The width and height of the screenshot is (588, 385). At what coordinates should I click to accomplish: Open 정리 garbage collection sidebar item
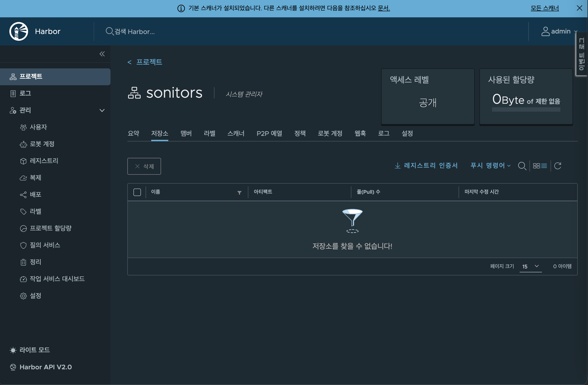tap(35, 262)
